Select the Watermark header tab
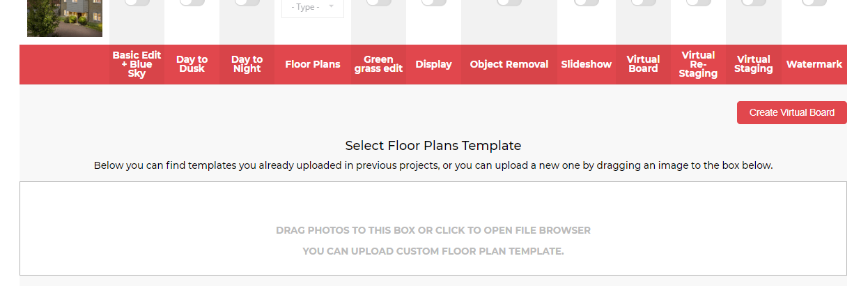The image size is (868, 286). click(x=814, y=64)
